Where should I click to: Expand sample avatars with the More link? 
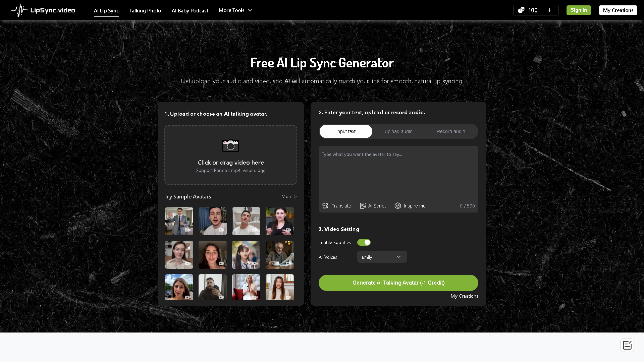tap(288, 196)
